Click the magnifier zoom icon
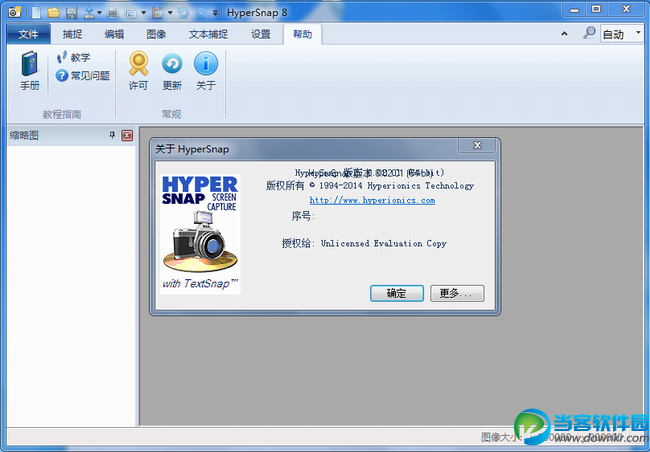 click(589, 33)
